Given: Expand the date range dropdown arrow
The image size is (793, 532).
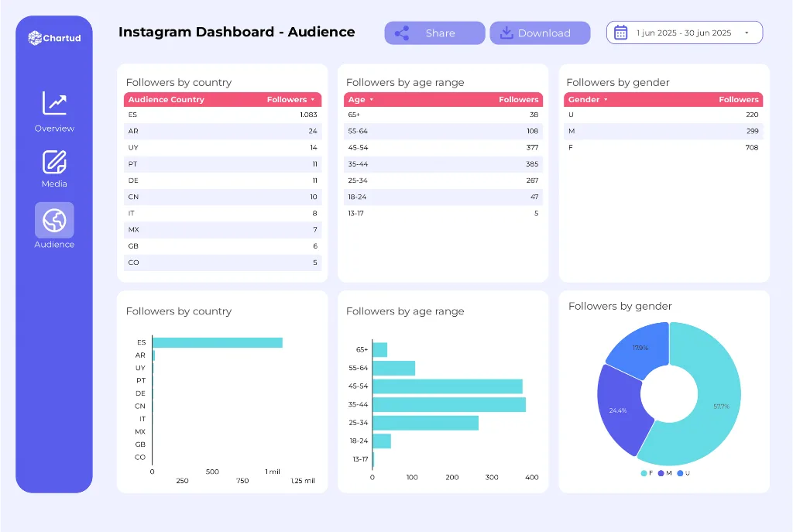Looking at the screenshot, I should (x=747, y=33).
